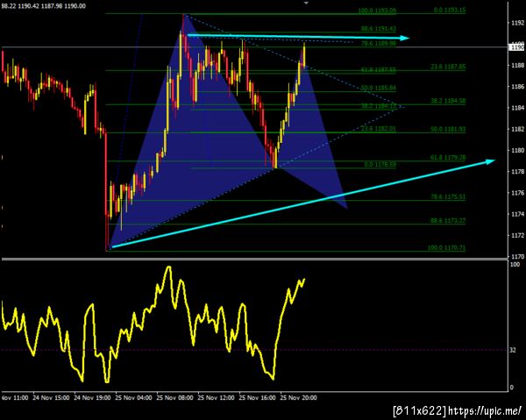Click 1178 on the price scale
The height and width of the screenshot is (420, 526).
point(517,172)
